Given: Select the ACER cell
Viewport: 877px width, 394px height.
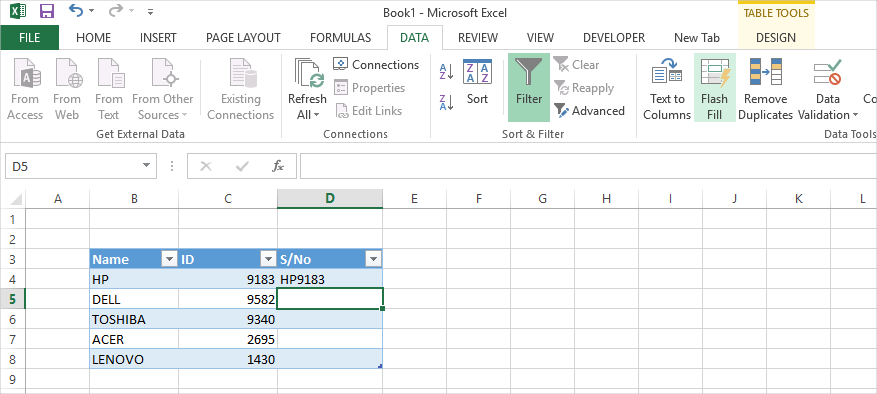Looking at the screenshot, I should tap(134, 339).
